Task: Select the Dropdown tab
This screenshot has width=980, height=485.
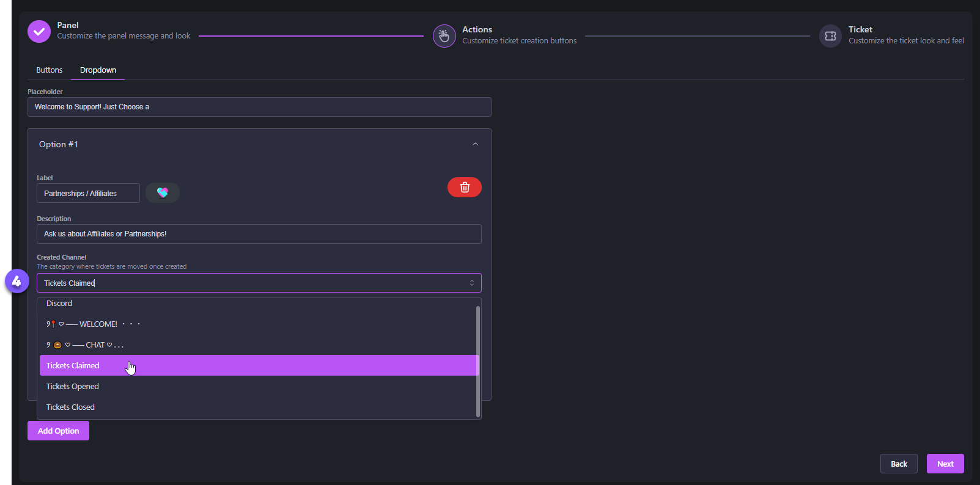Action: point(98,70)
